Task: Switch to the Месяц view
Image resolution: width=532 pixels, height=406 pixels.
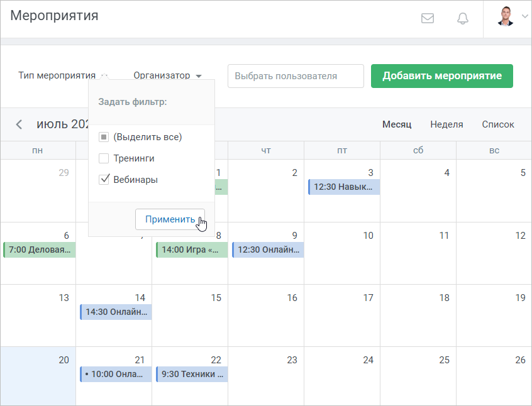Action: (x=397, y=124)
